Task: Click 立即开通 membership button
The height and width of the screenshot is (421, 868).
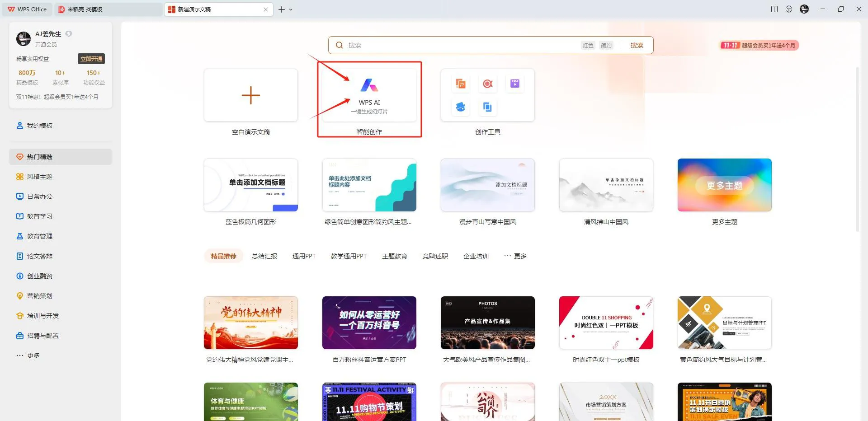Action: click(91, 59)
